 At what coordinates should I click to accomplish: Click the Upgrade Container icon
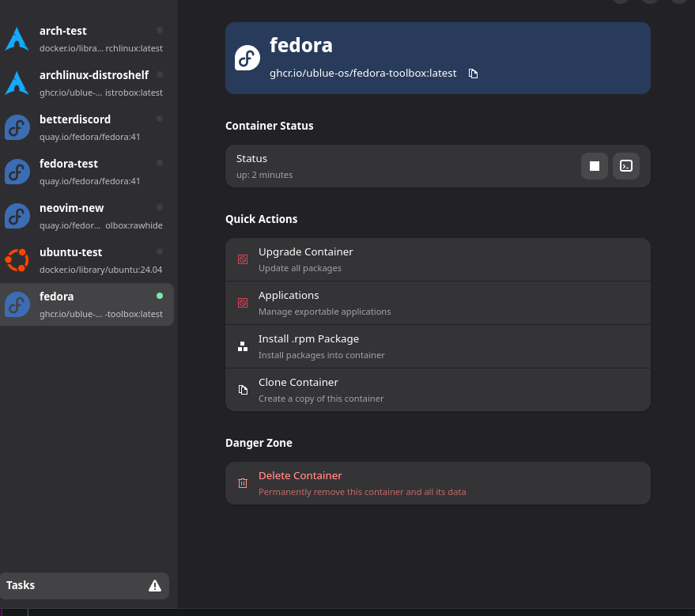pyautogui.click(x=243, y=259)
